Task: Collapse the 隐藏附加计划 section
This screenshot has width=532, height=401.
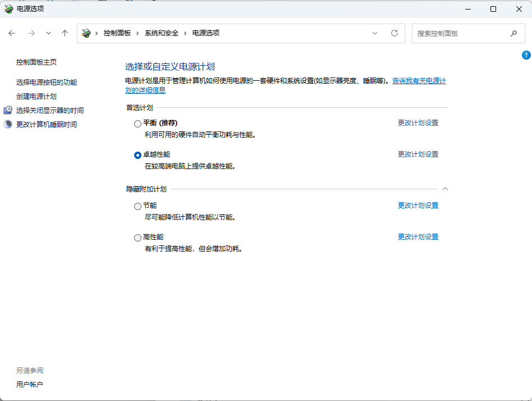Action: click(446, 189)
